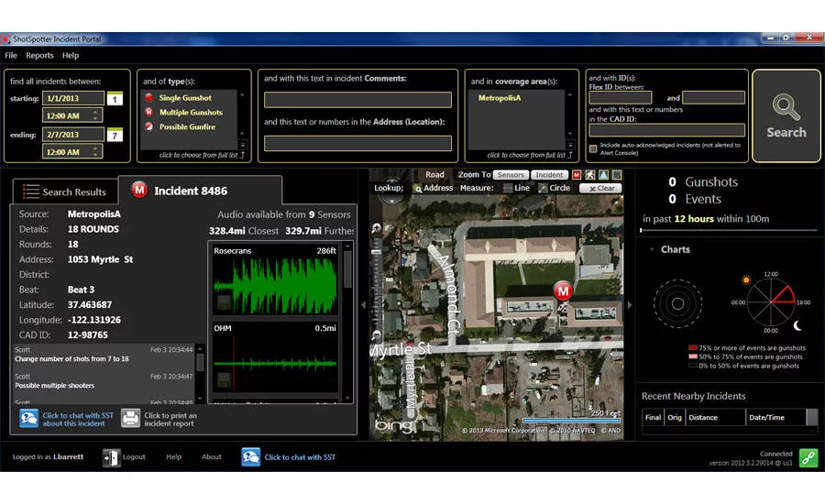825x504 pixels.
Task: Switch to the Incident 8486 tab
Action: tap(200, 191)
